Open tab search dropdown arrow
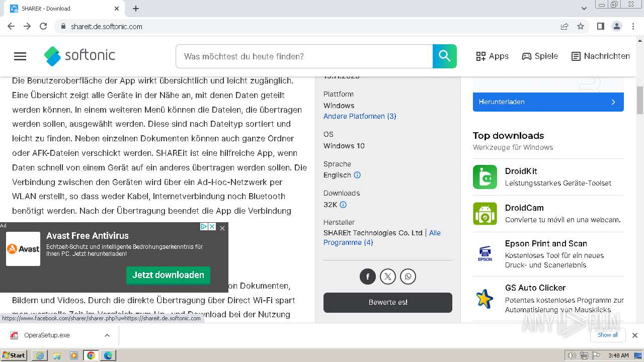This screenshot has width=644, height=362. pyautogui.click(x=584, y=9)
